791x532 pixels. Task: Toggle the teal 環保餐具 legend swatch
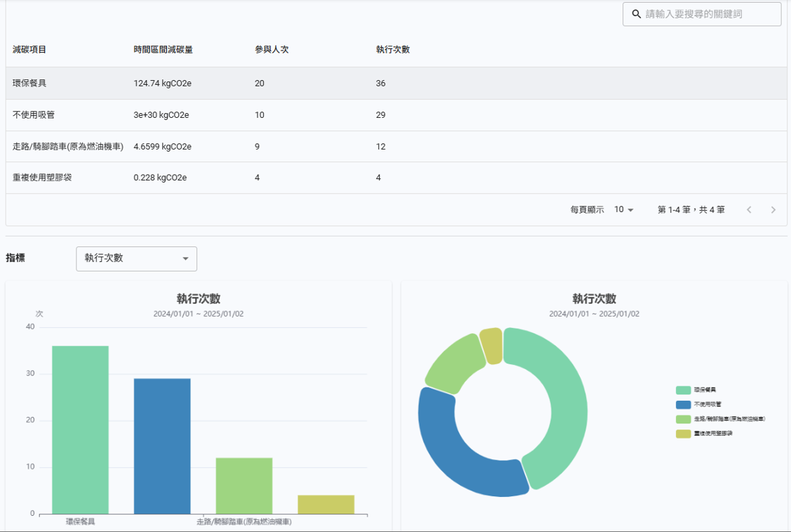[683, 390]
